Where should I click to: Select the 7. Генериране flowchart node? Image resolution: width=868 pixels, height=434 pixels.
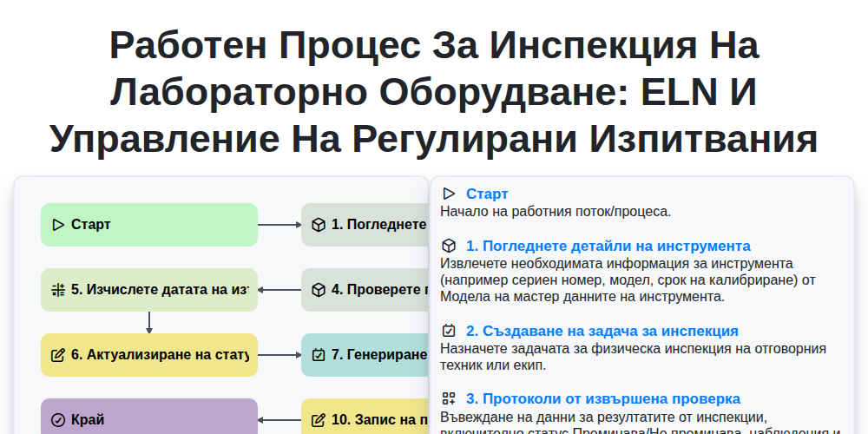pyautogui.click(x=365, y=355)
